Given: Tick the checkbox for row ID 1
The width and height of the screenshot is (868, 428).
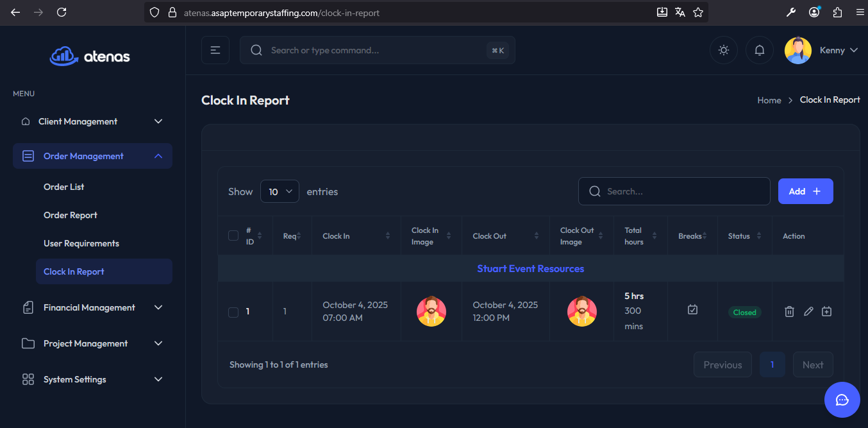Looking at the screenshot, I should [233, 312].
